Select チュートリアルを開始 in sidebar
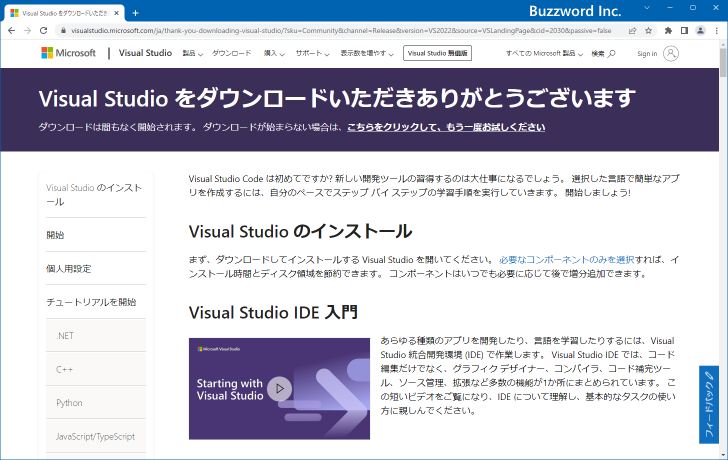 pyautogui.click(x=96, y=302)
